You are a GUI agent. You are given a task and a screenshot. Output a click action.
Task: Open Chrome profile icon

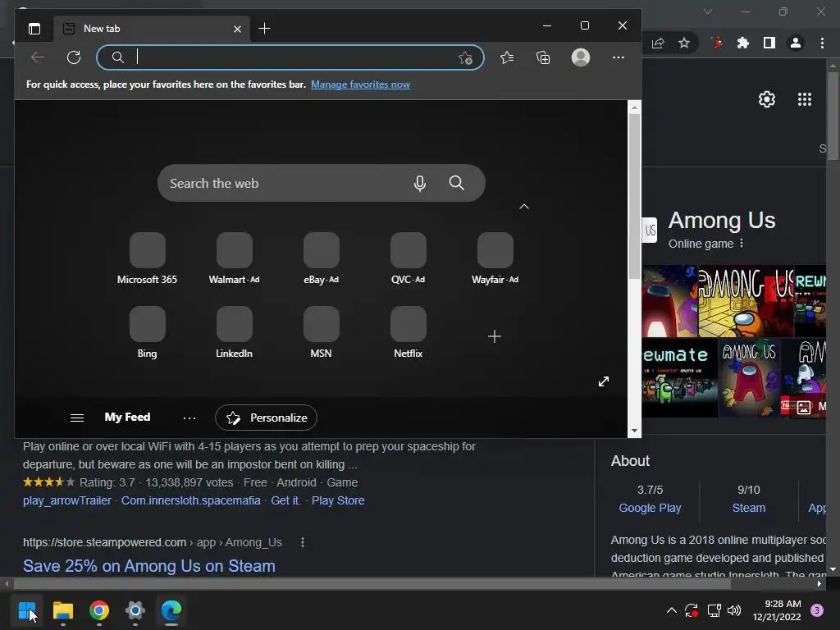tap(796, 43)
